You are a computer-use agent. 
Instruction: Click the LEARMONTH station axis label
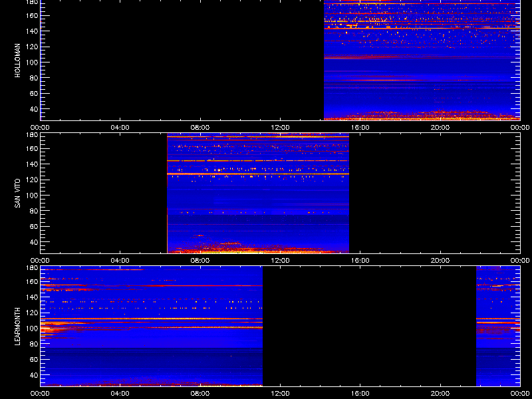pos(18,327)
